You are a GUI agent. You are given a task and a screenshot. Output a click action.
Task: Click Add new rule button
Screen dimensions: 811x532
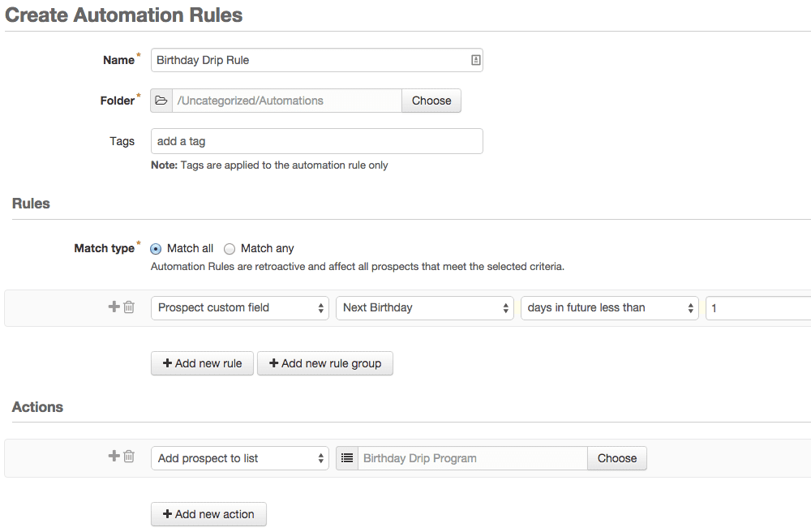click(x=202, y=363)
